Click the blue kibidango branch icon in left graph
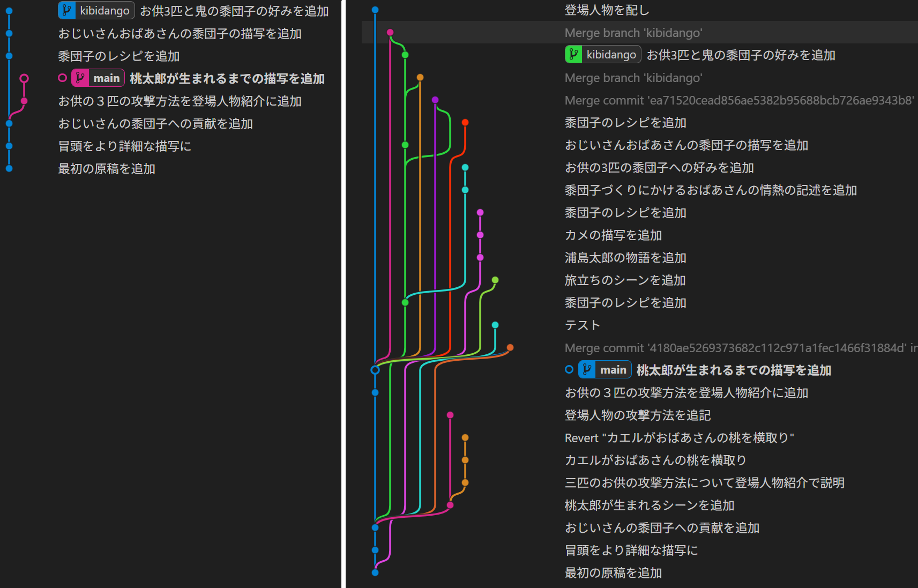The width and height of the screenshot is (918, 588). tap(67, 11)
